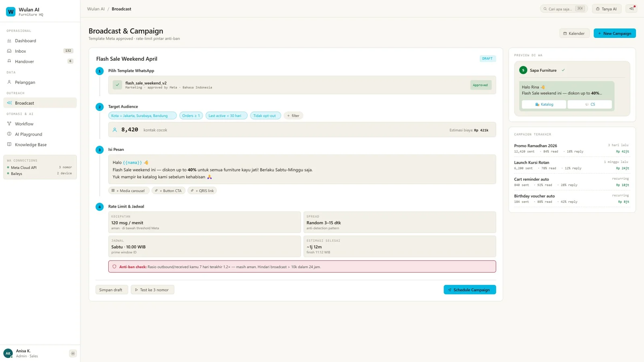Screen dimensions: 644x362
Task: Go to Wulan AI via breadcrumb
Action: coord(95,8)
